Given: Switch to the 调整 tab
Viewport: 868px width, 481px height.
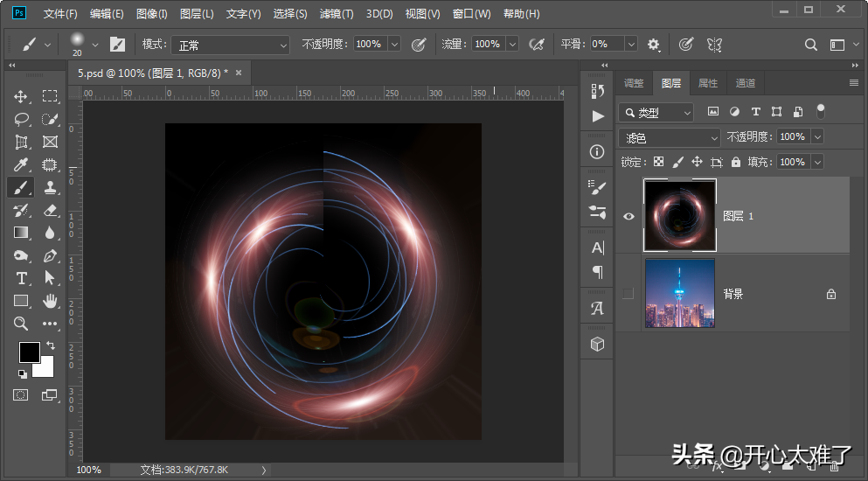Looking at the screenshot, I should pyautogui.click(x=634, y=83).
